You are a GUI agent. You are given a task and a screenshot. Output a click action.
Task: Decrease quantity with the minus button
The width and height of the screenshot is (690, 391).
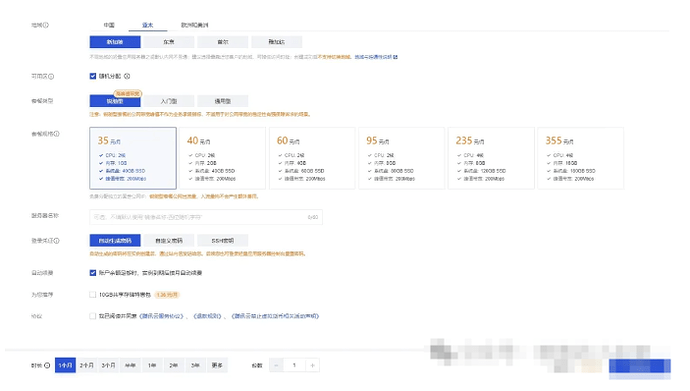tap(276, 365)
